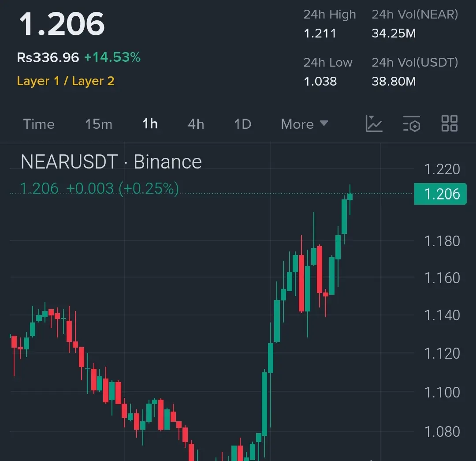Viewport: 476px width, 461px height.
Task: Click the 24h Vol(NEAR) value 34.25M
Action: tap(394, 34)
